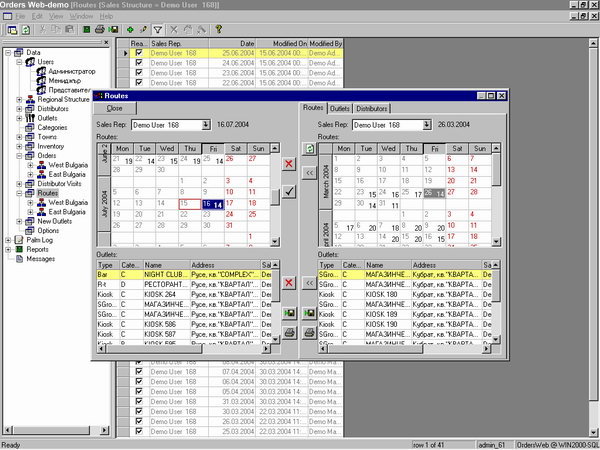
Task: Open the Window menu
Action: 81,17
